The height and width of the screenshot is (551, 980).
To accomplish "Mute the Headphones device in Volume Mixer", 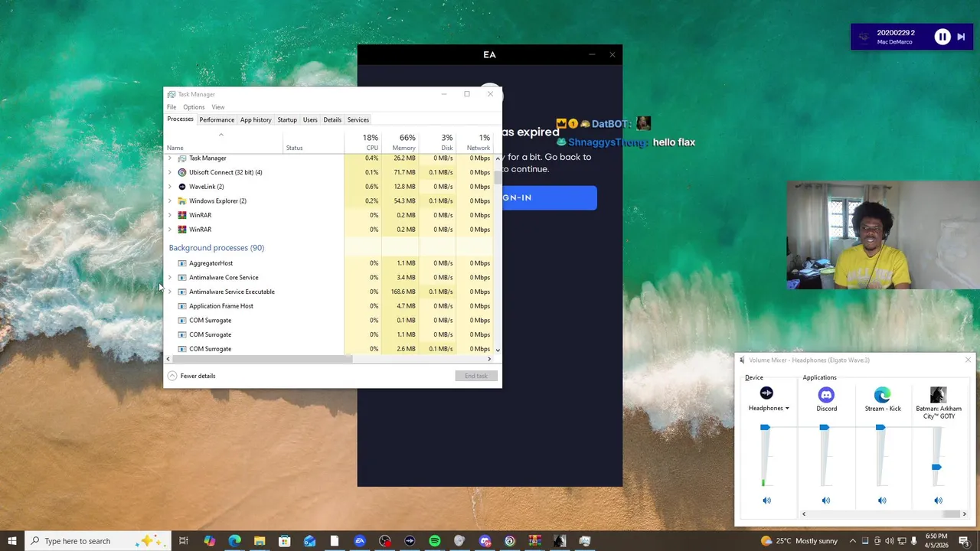I will coord(766,500).
